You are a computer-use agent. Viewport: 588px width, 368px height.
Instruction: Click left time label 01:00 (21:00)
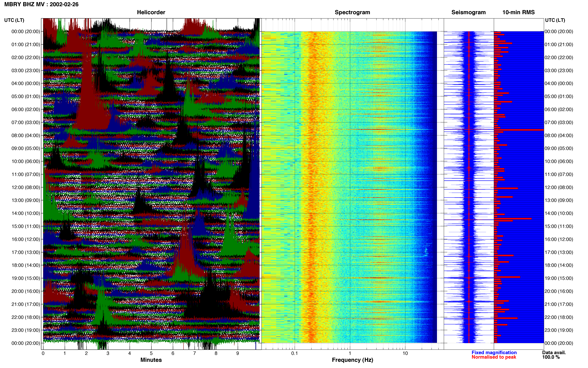tap(26, 45)
